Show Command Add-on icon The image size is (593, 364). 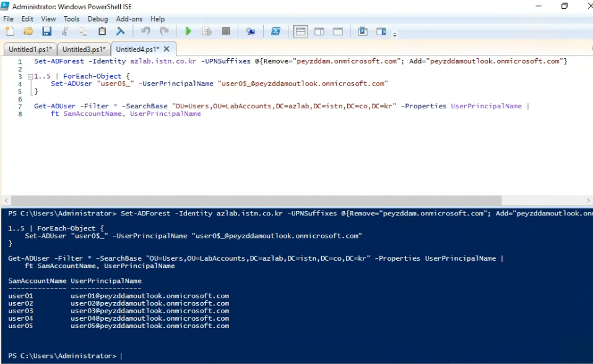tap(381, 32)
